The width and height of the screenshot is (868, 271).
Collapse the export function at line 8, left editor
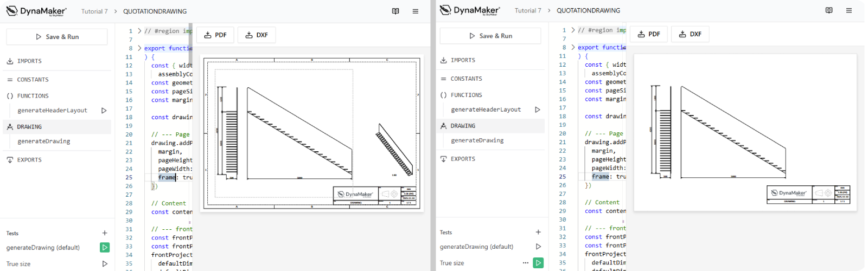(139, 48)
